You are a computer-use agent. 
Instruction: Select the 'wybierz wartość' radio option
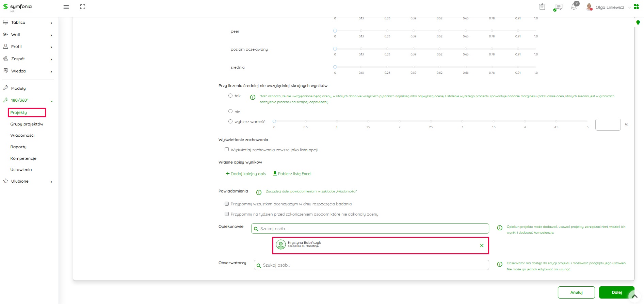point(230,121)
